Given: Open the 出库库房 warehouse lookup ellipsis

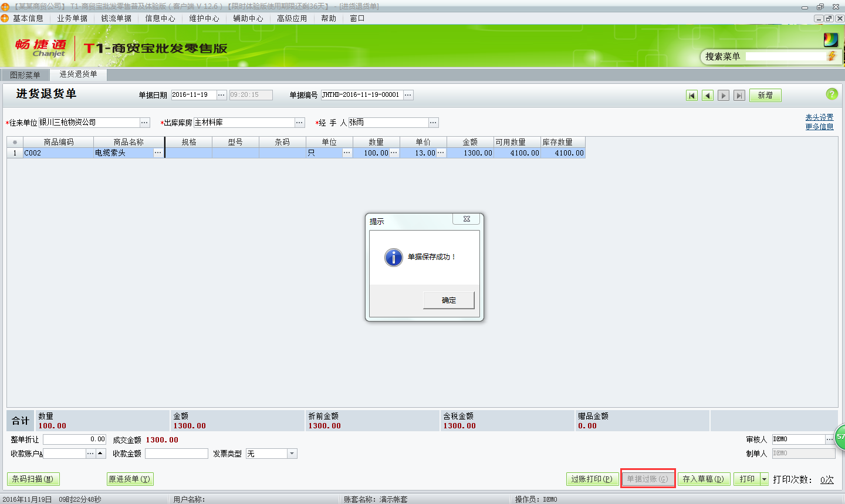Looking at the screenshot, I should (x=299, y=123).
